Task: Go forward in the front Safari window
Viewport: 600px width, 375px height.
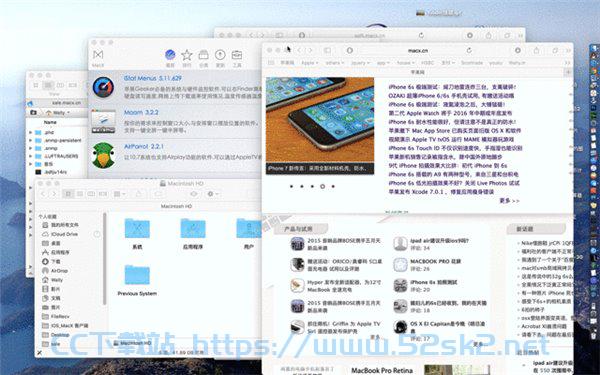Action: (x=310, y=51)
